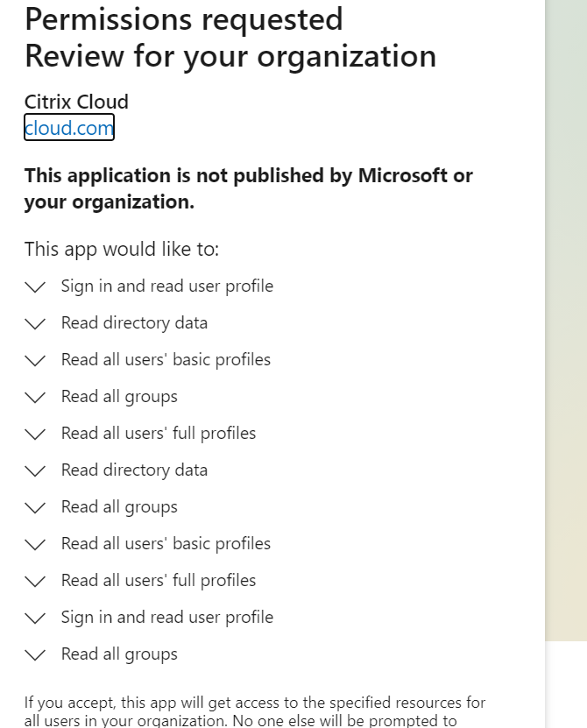Expand the last Sign in and read user profile chevron
The width and height of the screenshot is (587, 728).
[35, 618]
